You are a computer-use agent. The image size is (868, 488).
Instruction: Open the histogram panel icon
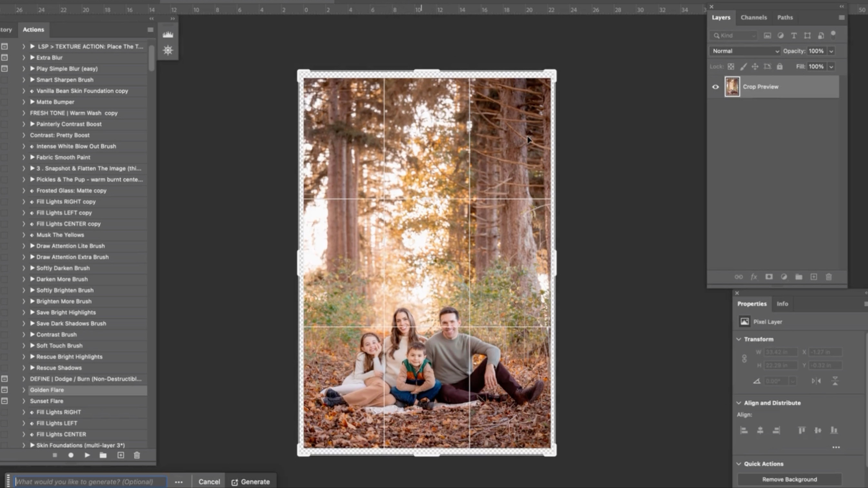coord(168,35)
